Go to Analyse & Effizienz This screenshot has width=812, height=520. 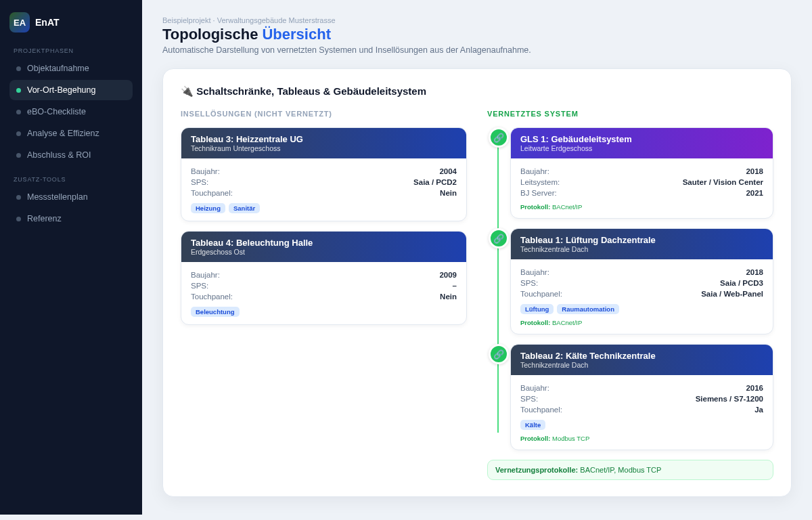pos(71,133)
